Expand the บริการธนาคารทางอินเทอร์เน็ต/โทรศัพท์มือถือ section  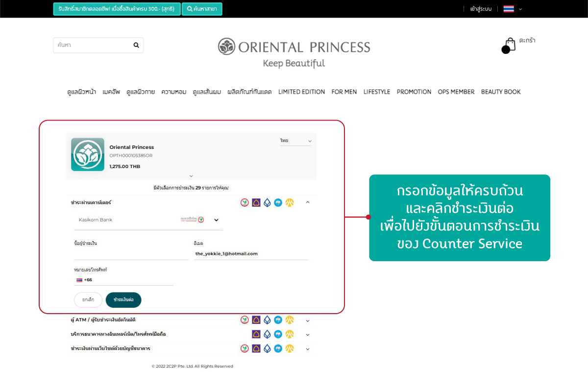308,335
